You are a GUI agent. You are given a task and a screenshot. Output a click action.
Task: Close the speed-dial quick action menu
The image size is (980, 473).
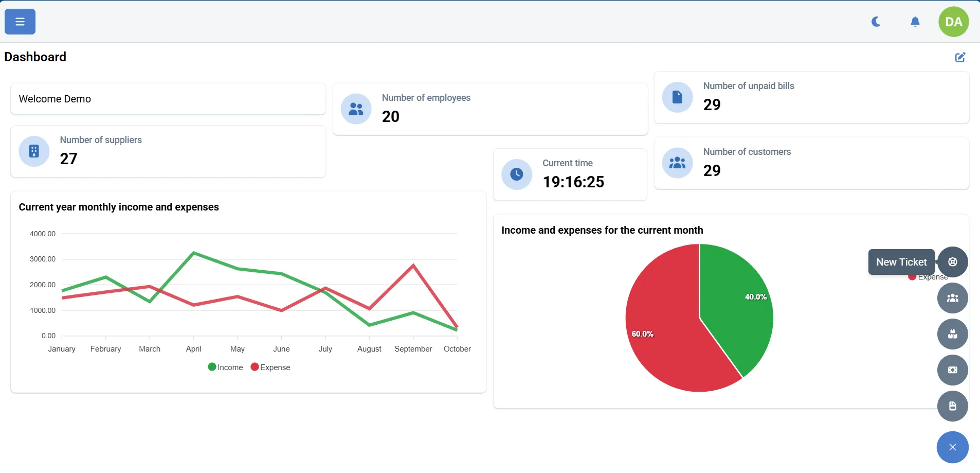click(952, 447)
